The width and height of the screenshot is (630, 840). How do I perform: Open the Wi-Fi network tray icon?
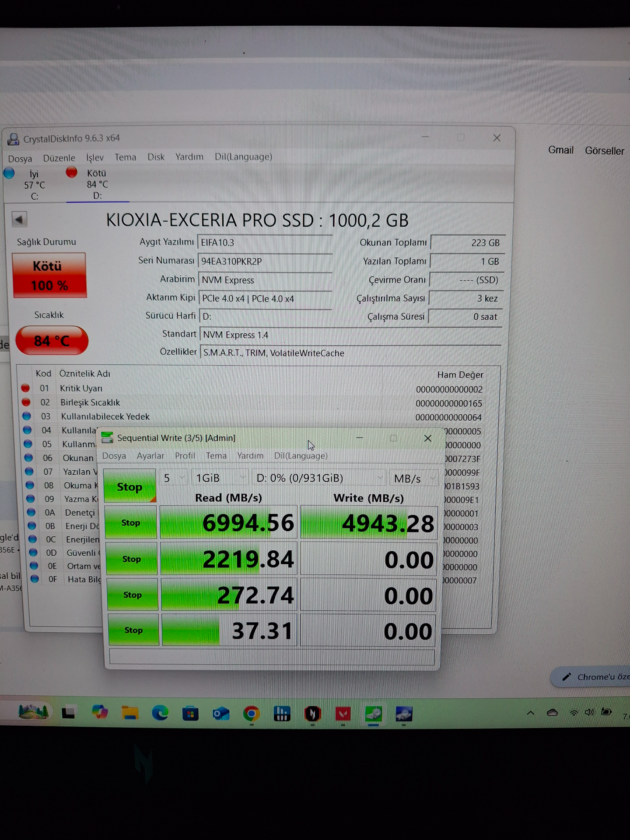pos(574,712)
